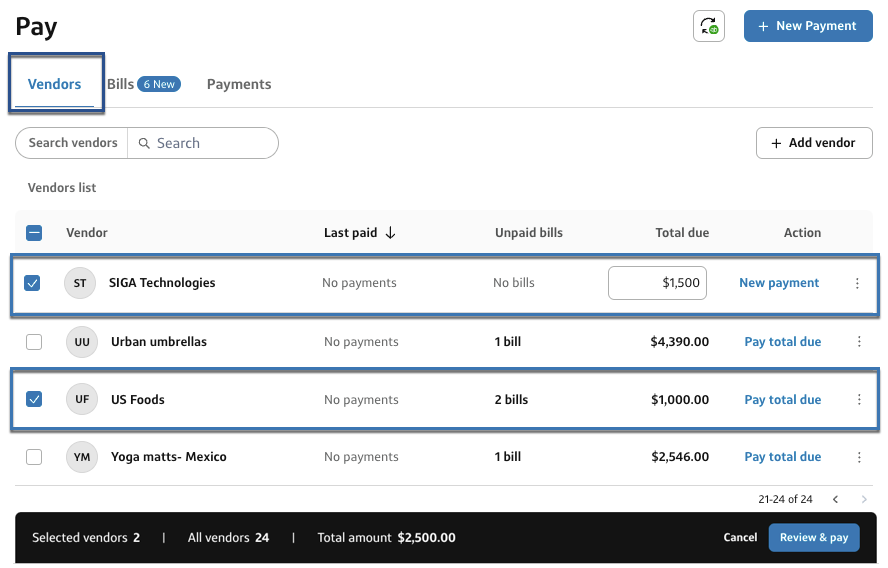Click the sync refresh icon beside New Payment

click(709, 26)
